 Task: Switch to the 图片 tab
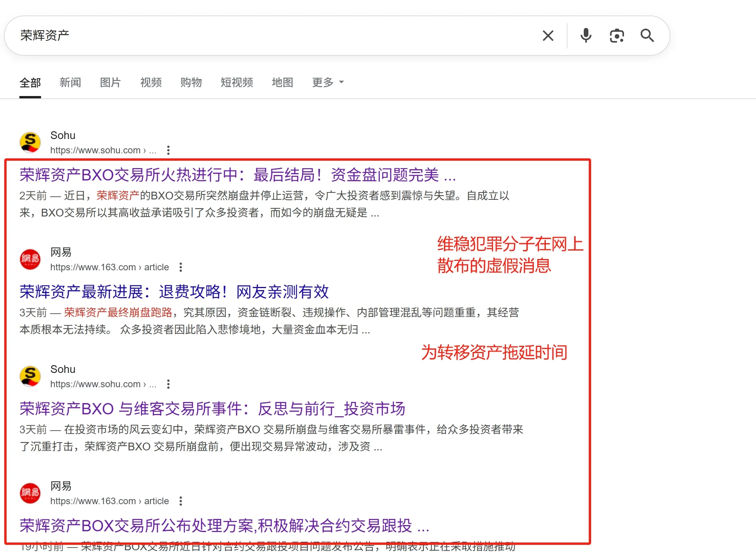pyautogui.click(x=111, y=82)
